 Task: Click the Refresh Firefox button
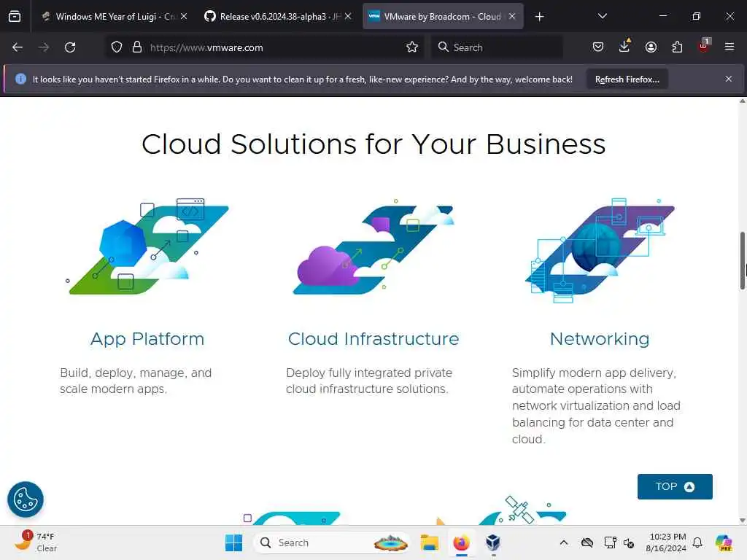627,79
